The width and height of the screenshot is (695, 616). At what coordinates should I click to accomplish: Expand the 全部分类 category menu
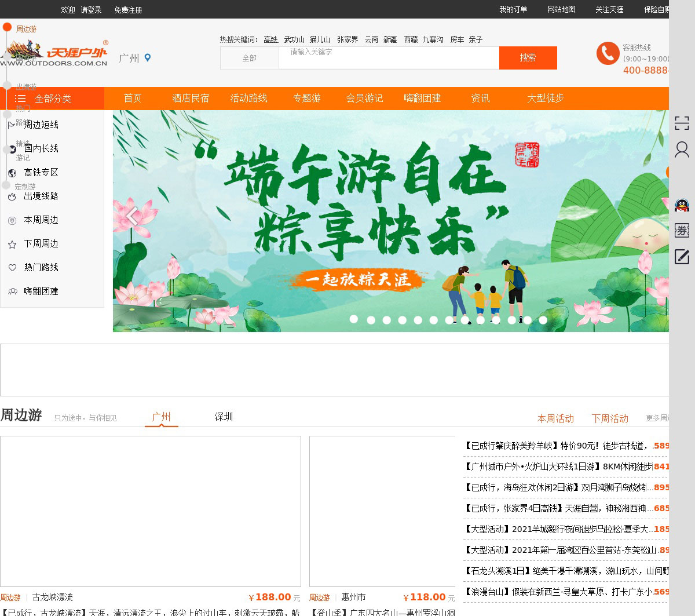52,99
